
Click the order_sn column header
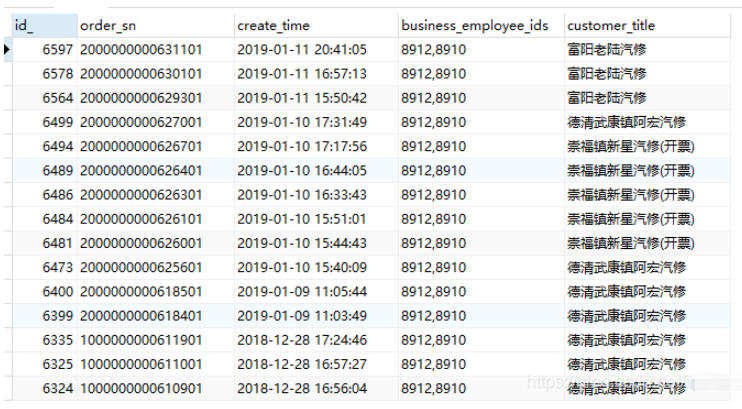(156, 26)
